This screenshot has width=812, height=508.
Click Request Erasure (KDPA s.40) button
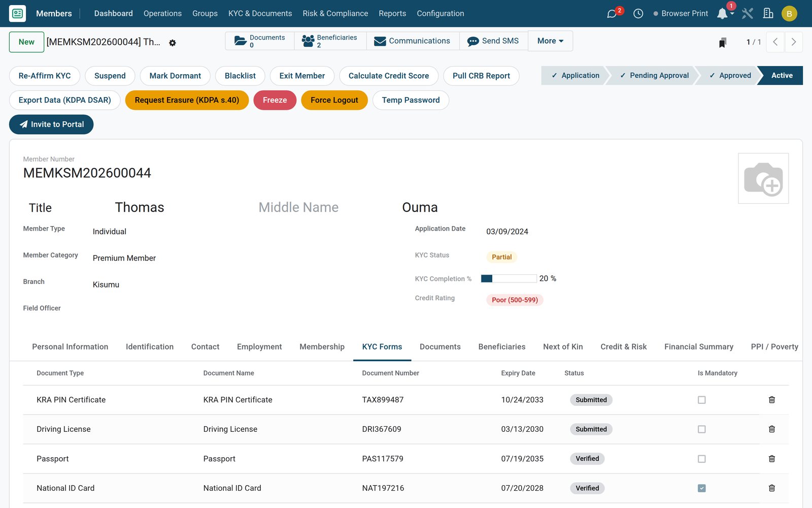(x=187, y=100)
